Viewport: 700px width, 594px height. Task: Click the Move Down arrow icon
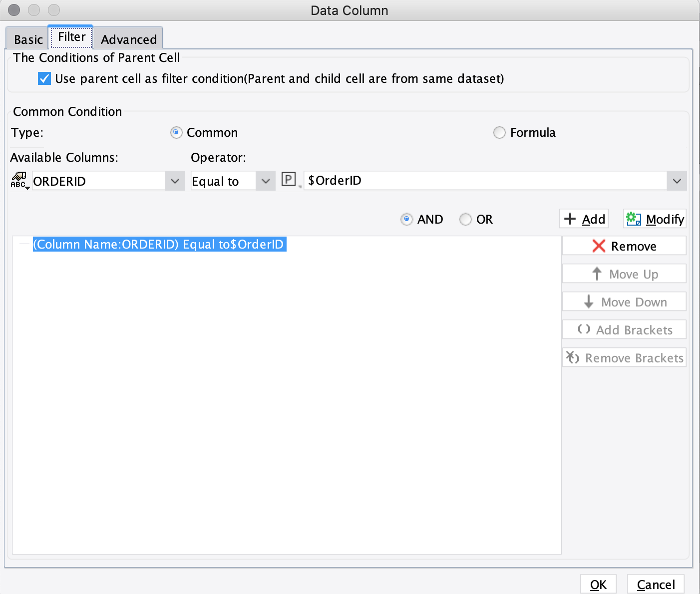tap(589, 302)
